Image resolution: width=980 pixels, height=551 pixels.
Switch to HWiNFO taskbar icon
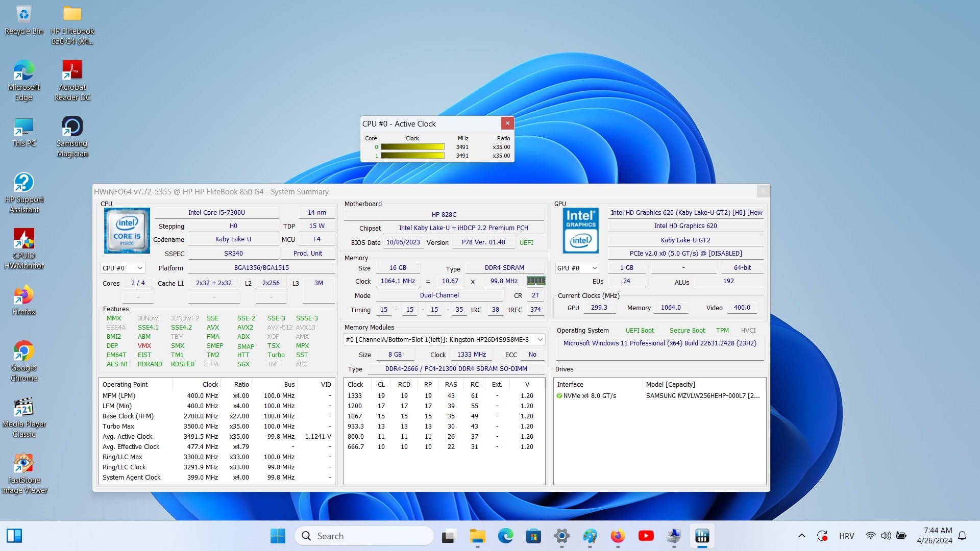pyautogui.click(x=702, y=536)
